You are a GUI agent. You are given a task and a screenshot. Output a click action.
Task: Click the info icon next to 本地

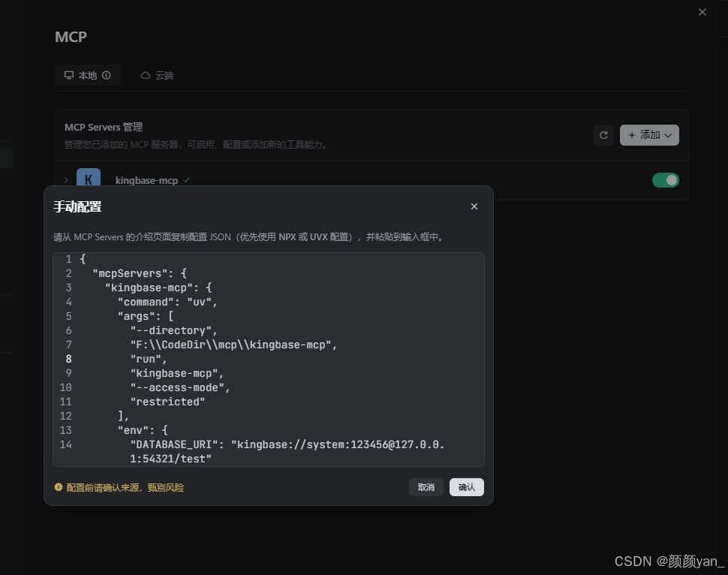pyautogui.click(x=107, y=75)
